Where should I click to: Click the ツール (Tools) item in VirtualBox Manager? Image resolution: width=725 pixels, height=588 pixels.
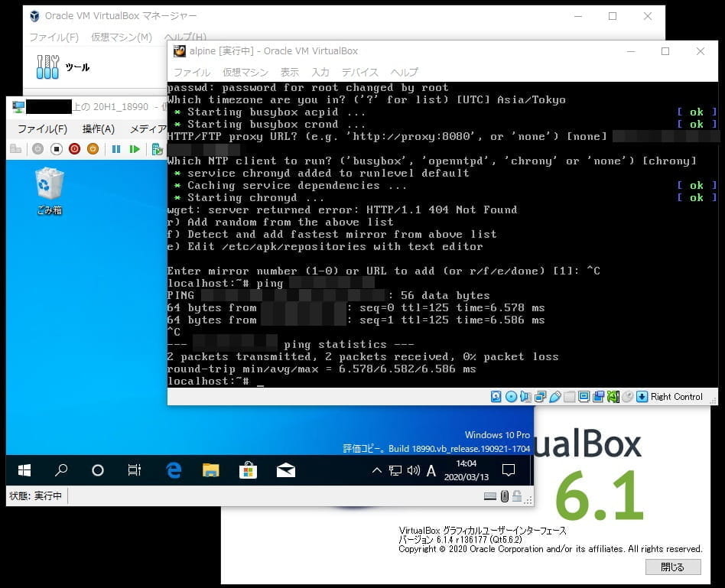[63, 67]
